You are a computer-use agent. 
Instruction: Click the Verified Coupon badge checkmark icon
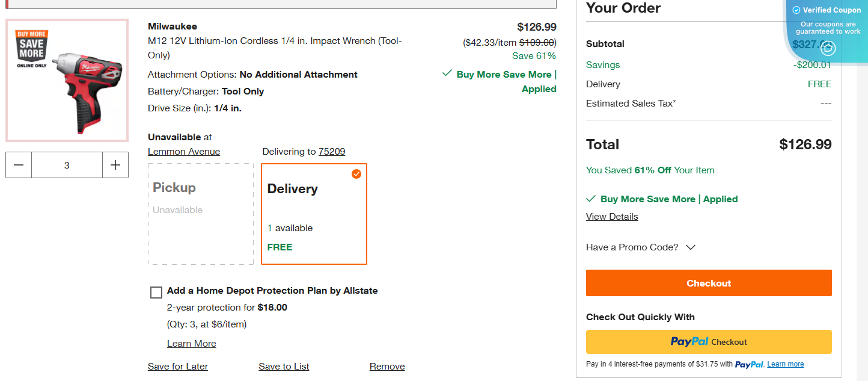[x=796, y=10]
